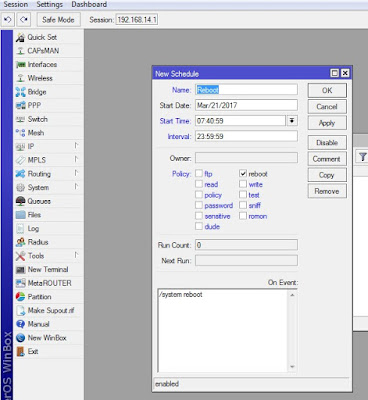The image size is (368, 400).
Task: Click the Name field containing Reboot
Action: [x=246, y=90]
